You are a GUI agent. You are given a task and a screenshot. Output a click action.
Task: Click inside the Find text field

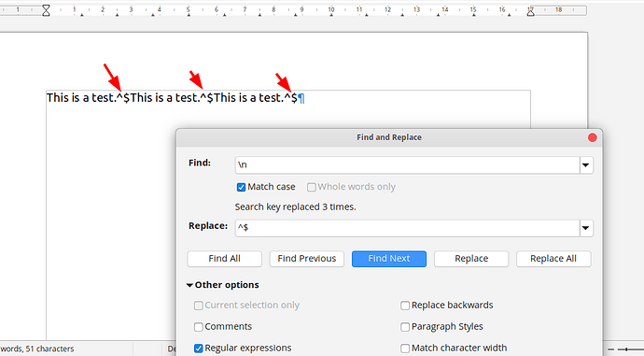click(407, 165)
